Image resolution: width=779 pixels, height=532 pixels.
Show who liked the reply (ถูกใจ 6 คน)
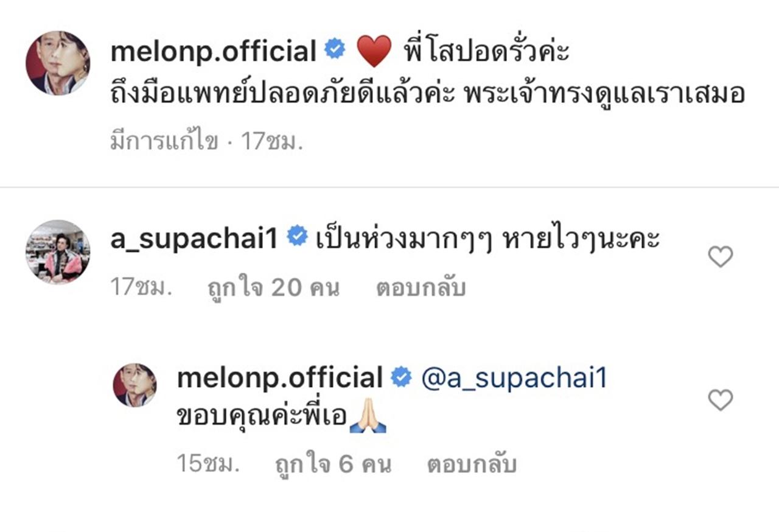click(332, 464)
